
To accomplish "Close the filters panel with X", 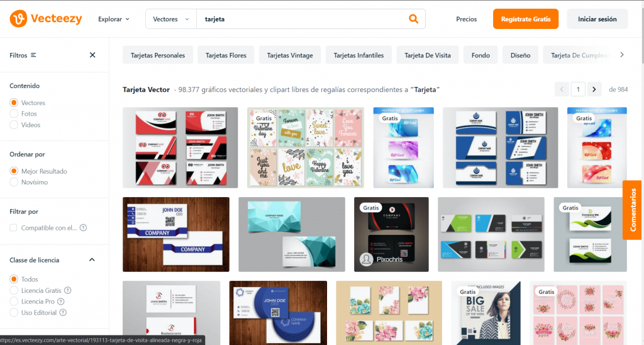I will pyautogui.click(x=92, y=55).
